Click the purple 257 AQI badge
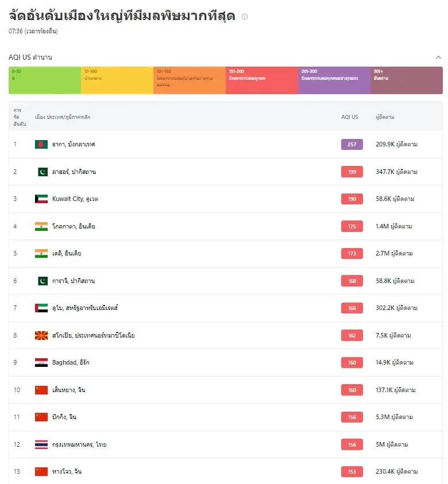 tap(352, 144)
